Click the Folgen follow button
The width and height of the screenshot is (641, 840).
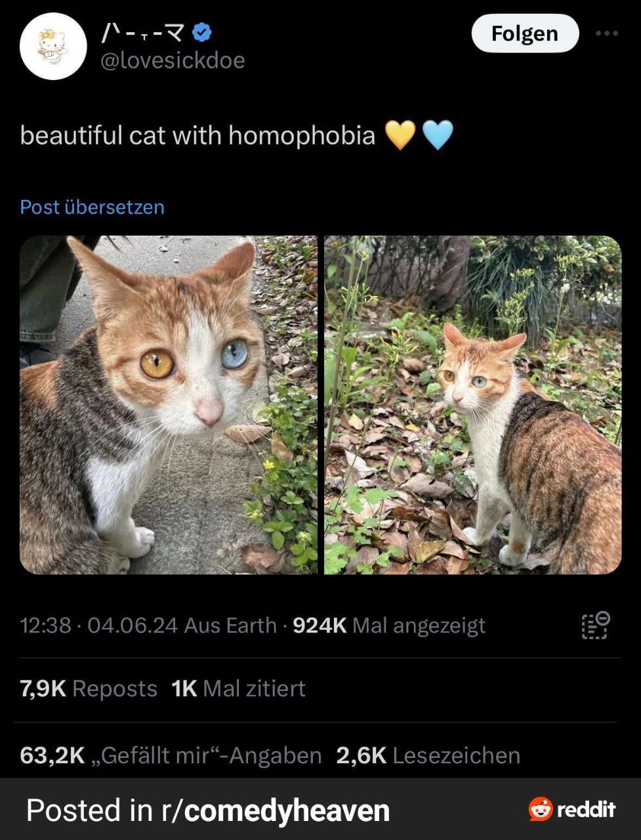click(x=525, y=33)
